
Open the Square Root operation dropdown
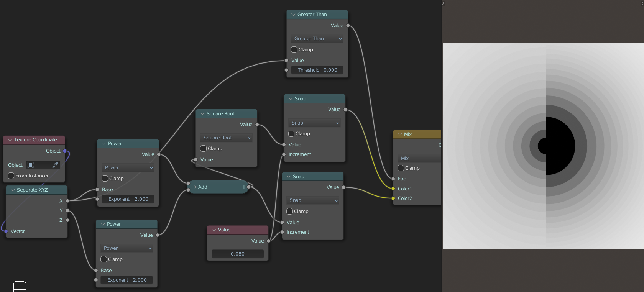pos(227,138)
